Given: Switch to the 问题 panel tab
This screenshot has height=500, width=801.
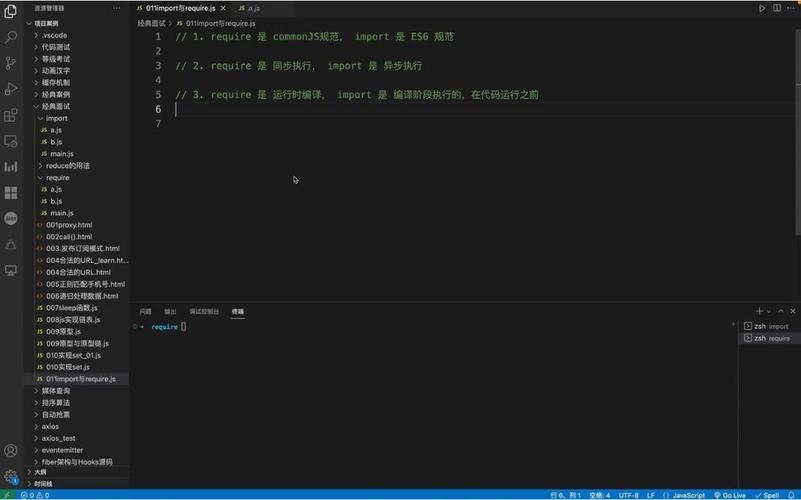Looking at the screenshot, I should [146, 312].
